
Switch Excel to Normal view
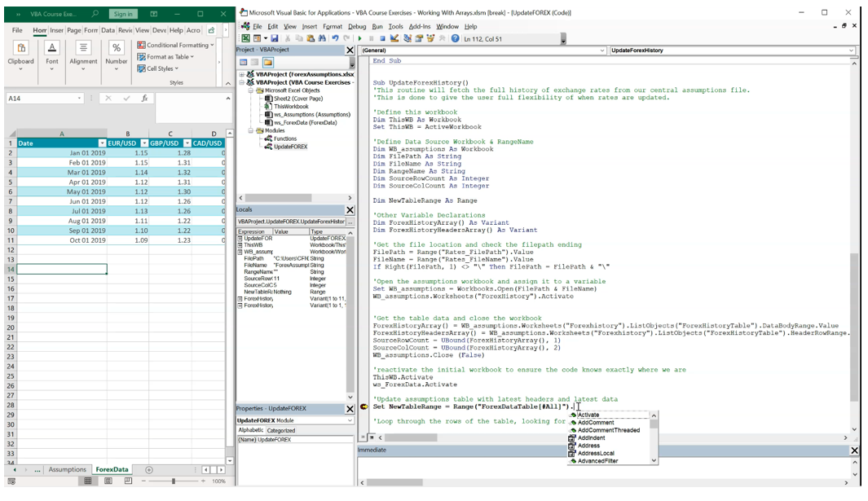[88, 481]
